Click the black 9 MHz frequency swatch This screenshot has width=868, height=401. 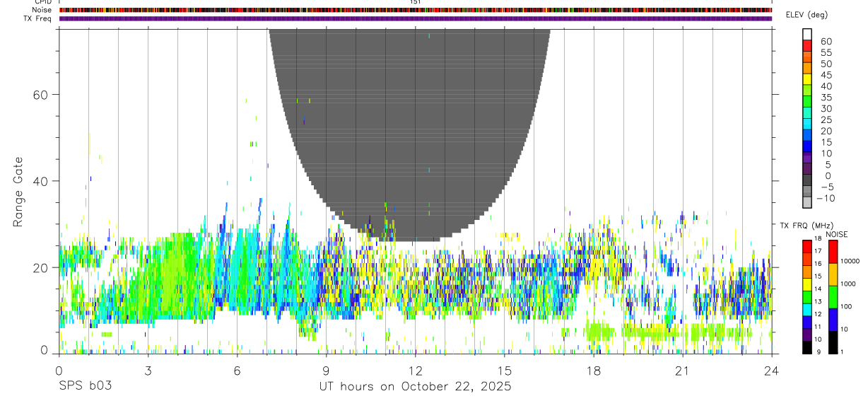tap(807, 347)
